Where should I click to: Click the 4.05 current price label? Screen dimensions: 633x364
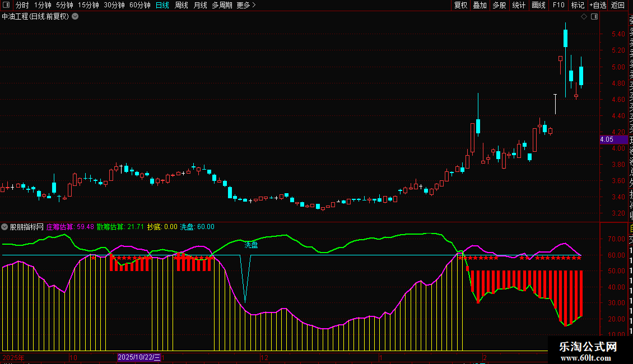click(606, 139)
